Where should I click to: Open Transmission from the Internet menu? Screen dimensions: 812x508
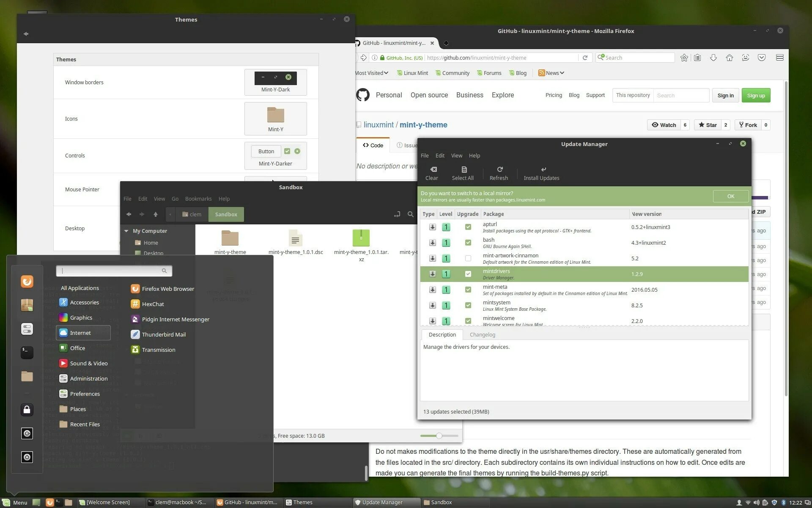158,350
